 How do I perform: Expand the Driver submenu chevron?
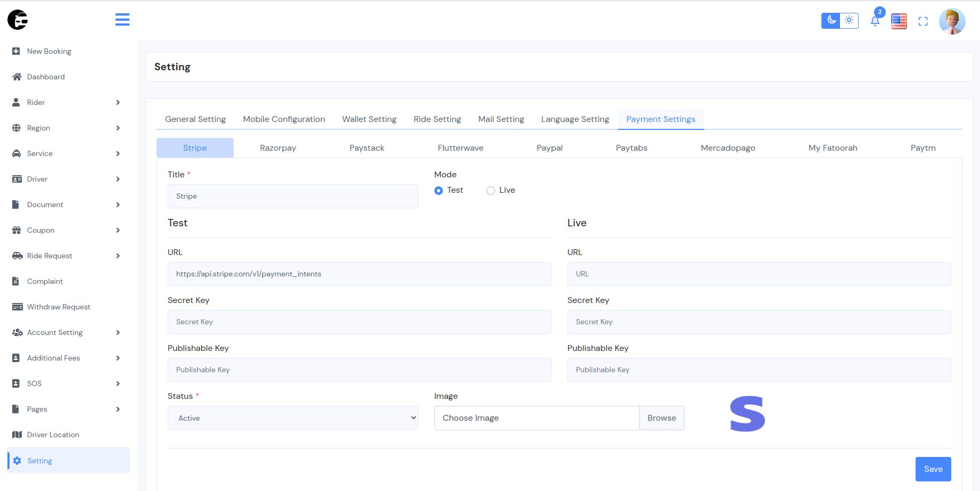[x=118, y=179]
